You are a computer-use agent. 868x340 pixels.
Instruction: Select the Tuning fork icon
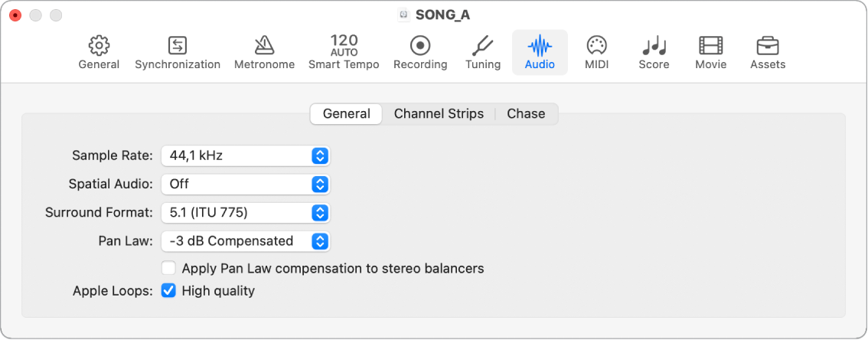coord(483,46)
